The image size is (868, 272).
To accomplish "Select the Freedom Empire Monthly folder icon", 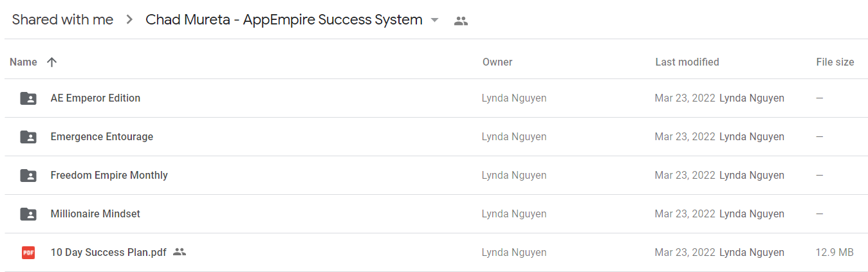I will (28, 176).
